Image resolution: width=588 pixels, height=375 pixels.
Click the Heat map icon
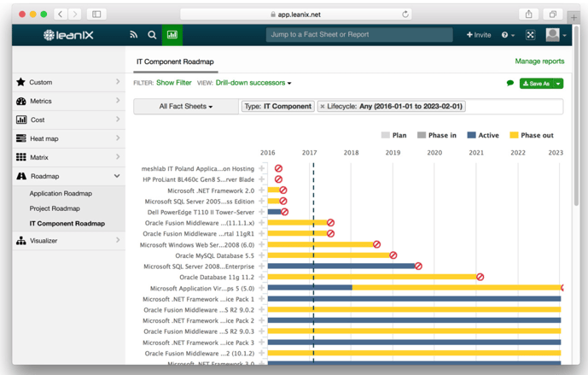pos(21,138)
